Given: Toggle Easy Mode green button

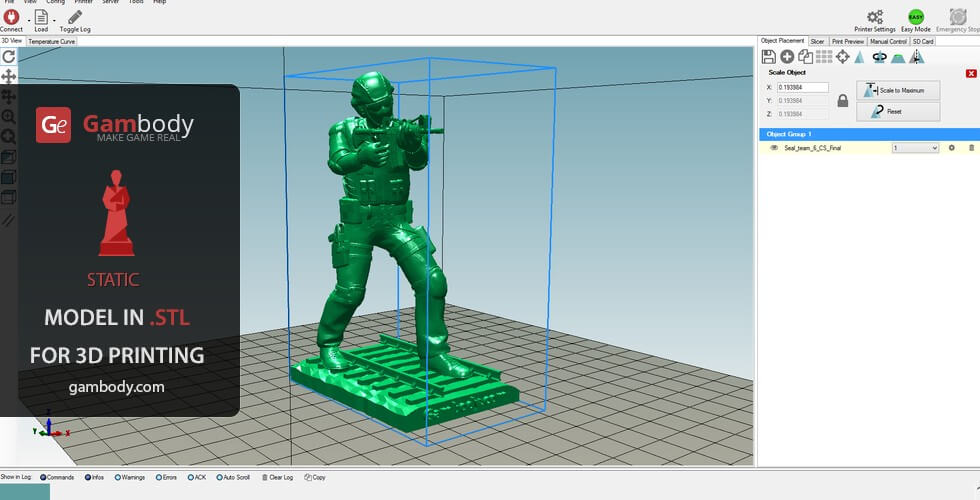Looking at the screenshot, I should point(915,17).
